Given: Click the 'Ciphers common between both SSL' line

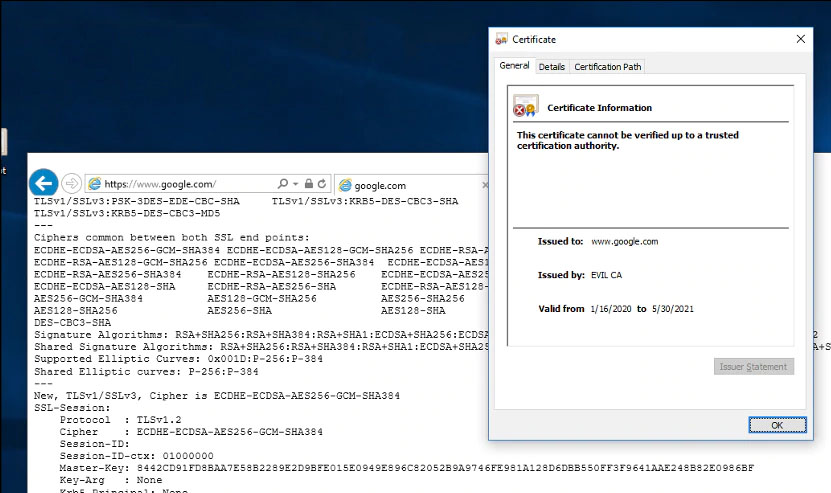Looking at the screenshot, I should tap(172, 237).
